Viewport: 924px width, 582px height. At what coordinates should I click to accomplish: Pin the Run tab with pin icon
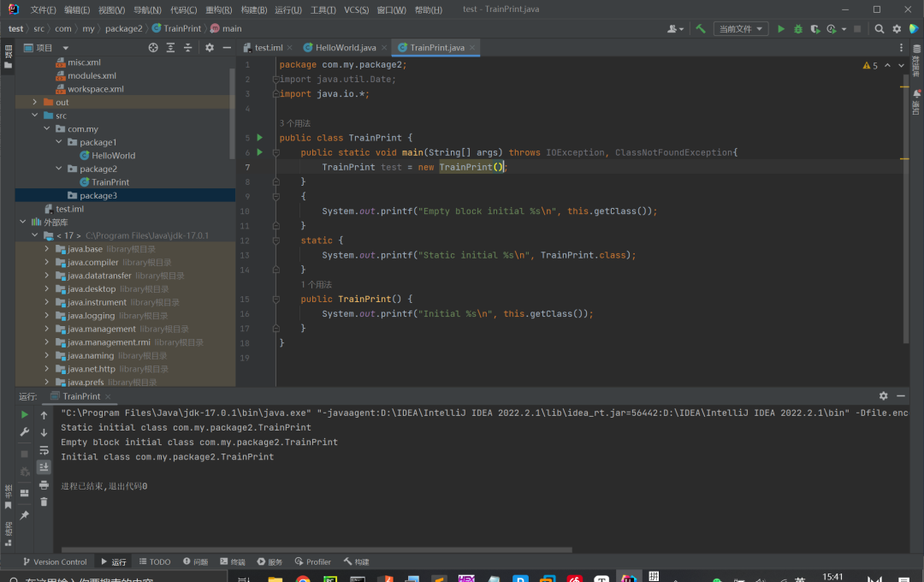(x=25, y=515)
